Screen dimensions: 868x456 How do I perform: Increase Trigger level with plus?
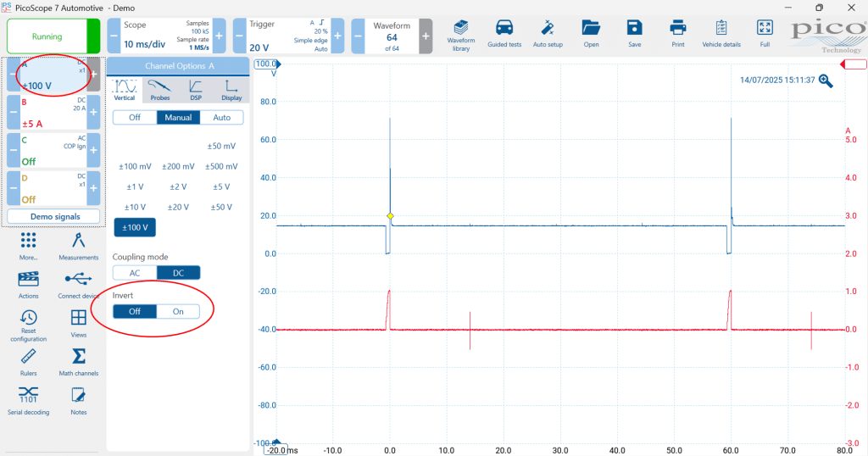[x=337, y=36]
